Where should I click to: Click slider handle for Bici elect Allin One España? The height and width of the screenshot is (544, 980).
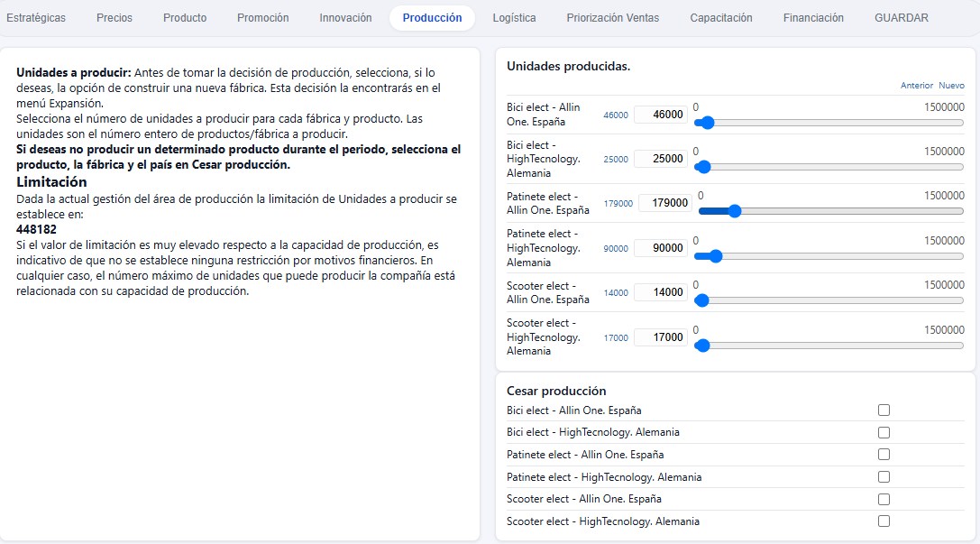tap(707, 123)
